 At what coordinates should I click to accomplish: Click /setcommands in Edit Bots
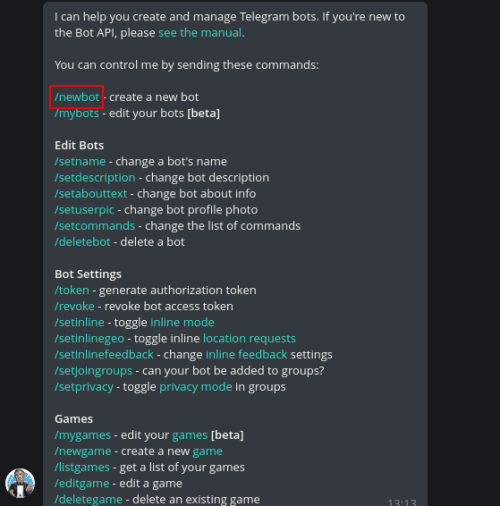[x=95, y=226]
